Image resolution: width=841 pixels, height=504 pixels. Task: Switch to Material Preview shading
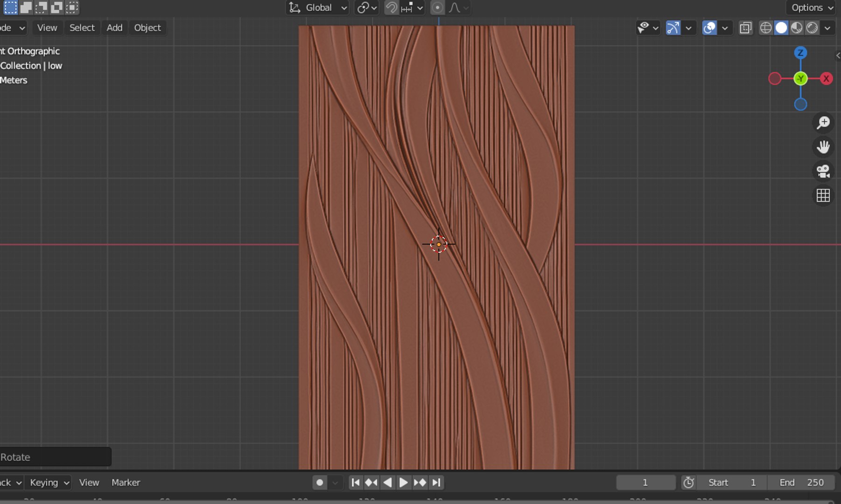click(x=797, y=28)
